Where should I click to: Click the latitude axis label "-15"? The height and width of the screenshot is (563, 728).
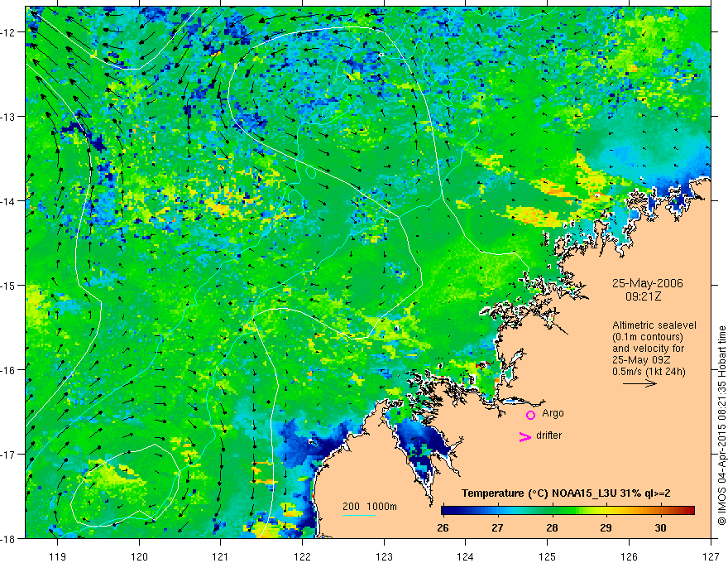(x=9, y=286)
